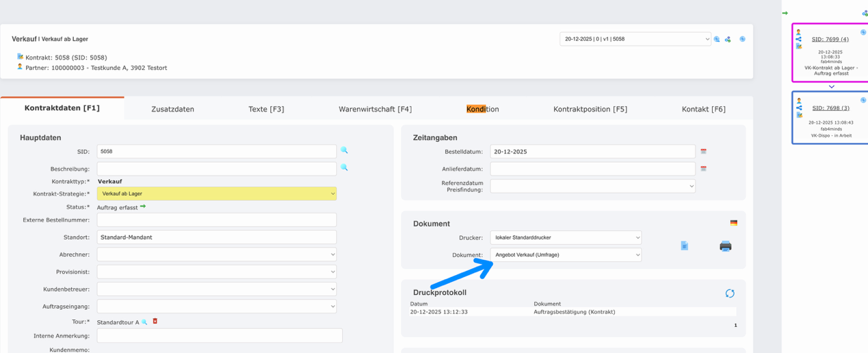Click the partner person icon before Partner: 100000003
This screenshot has width=868, height=353.
click(20, 67)
